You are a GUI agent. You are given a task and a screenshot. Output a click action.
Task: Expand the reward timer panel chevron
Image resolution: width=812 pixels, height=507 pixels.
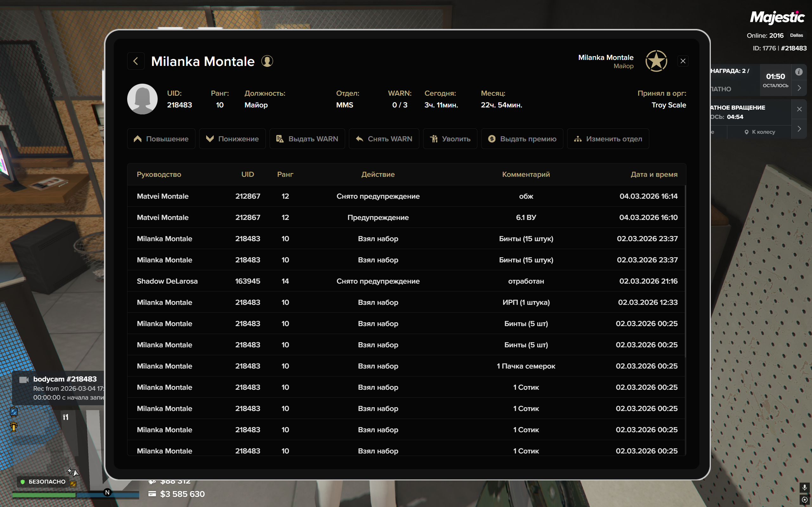(x=799, y=88)
